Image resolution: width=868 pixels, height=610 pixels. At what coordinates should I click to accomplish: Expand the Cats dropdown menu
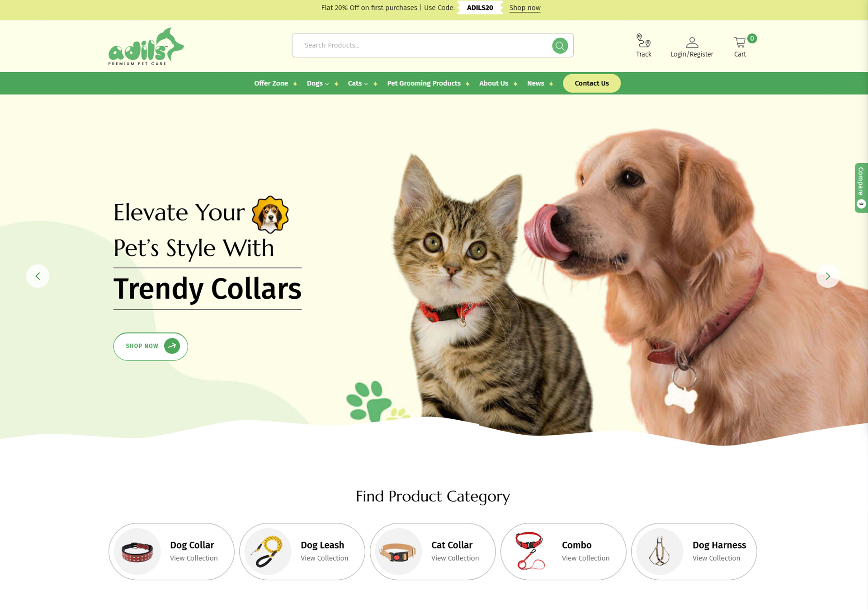[358, 84]
